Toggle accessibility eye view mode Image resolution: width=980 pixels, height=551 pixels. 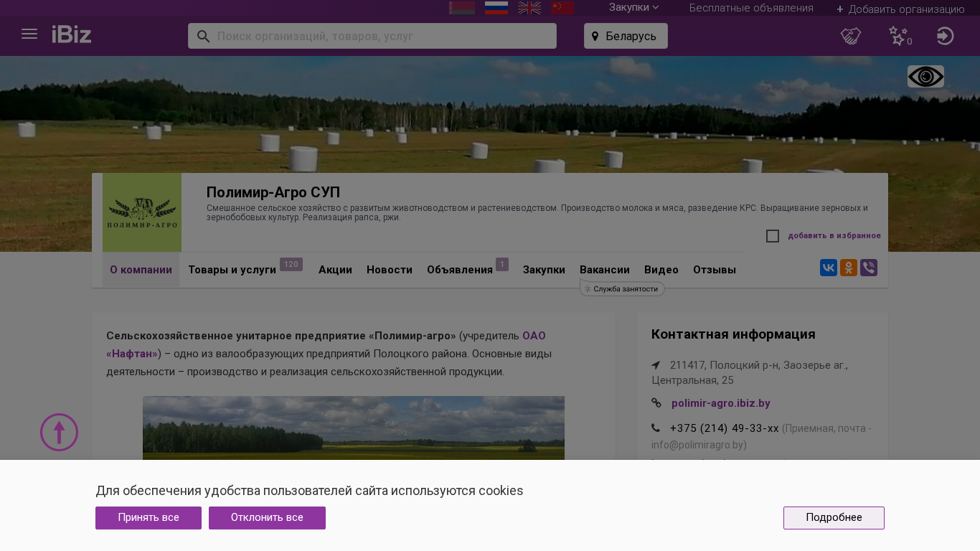[x=925, y=77]
